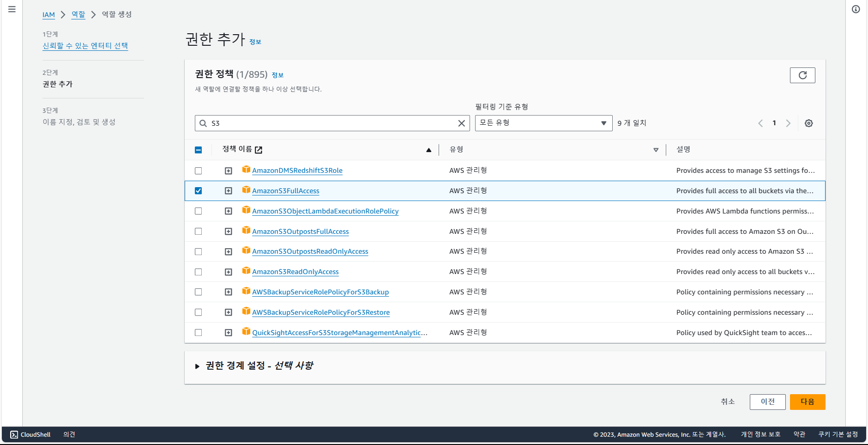The height and width of the screenshot is (445, 868).
Task: Open CloudShell from the footer
Action: tap(30, 434)
